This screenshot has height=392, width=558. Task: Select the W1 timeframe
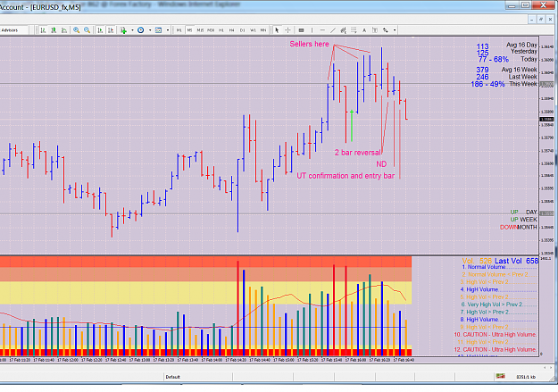click(253, 30)
